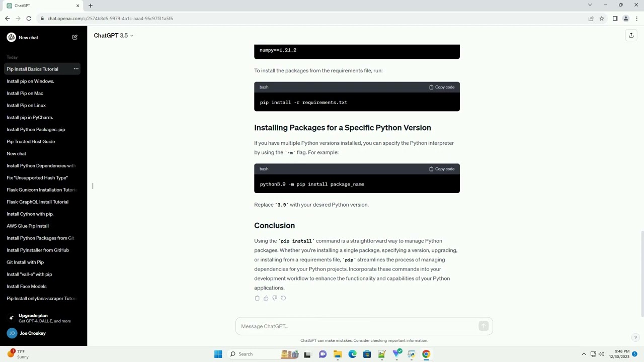Click the share page icon in address bar
644x362 pixels.
[591, 19]
